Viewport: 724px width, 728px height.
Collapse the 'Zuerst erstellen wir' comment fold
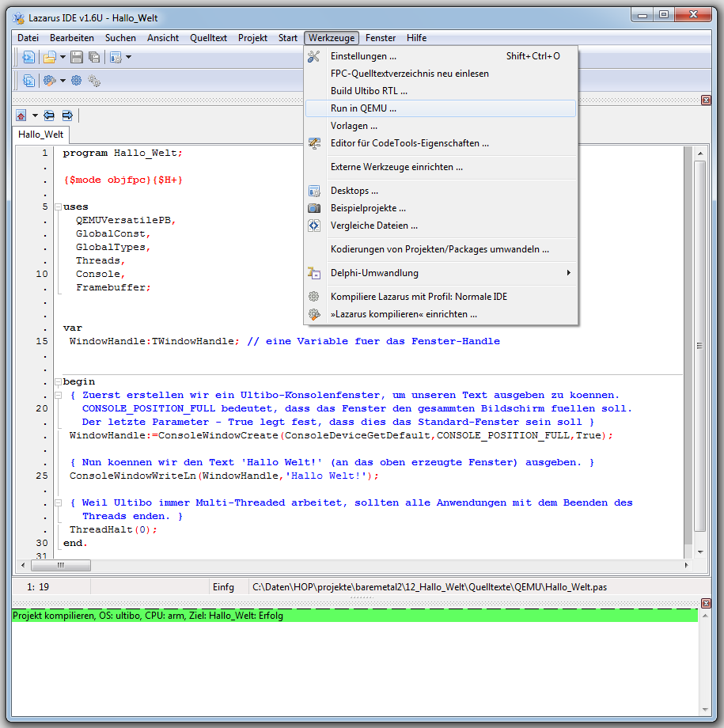click(x=58, y=396)
